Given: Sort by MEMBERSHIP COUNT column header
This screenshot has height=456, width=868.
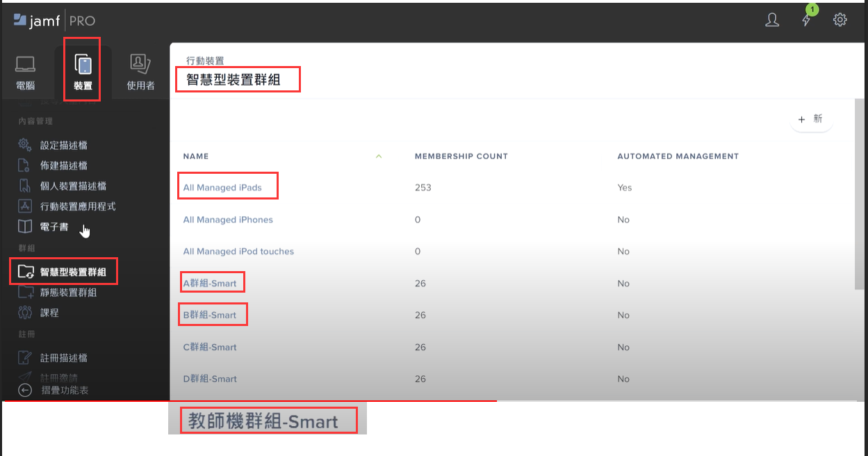Looking at the screenshot, I should 461,156.
